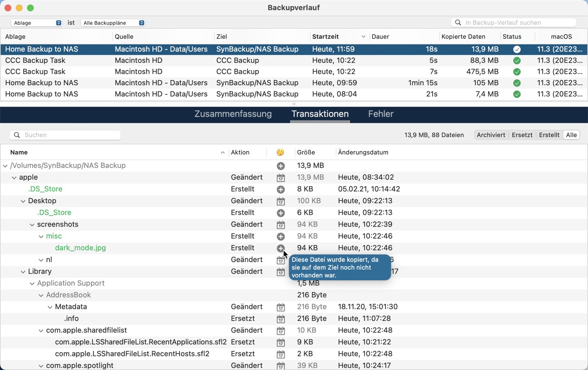This screenshot has height=370, width=588.
Task: Click the calendar icon in the apple row
Action: (281, 177)
